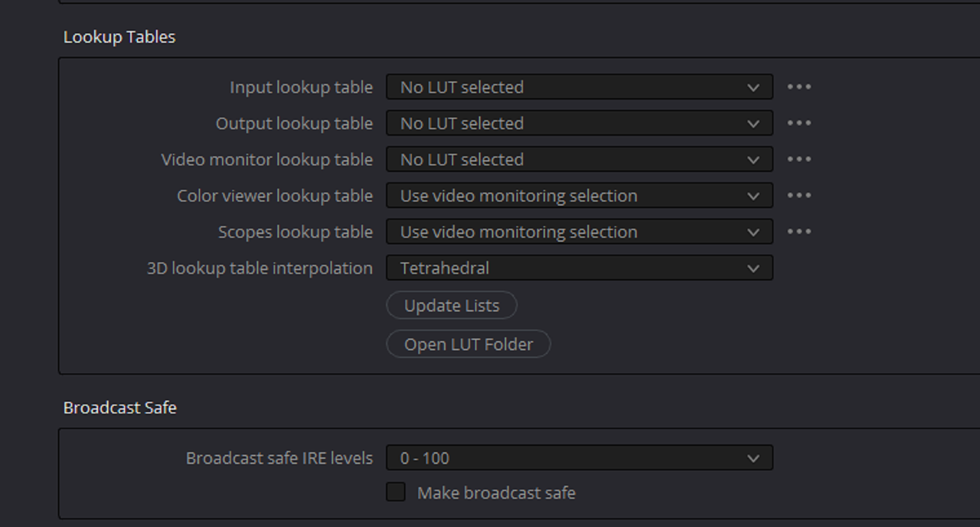The image size is (980, 527).
Task: Open the Input lookup table dropdown
Action: pyautogui.click(x=579, y=87)
